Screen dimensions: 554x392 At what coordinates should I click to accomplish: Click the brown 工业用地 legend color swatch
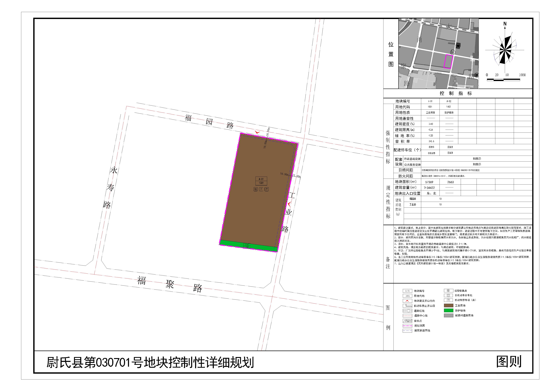448,306
